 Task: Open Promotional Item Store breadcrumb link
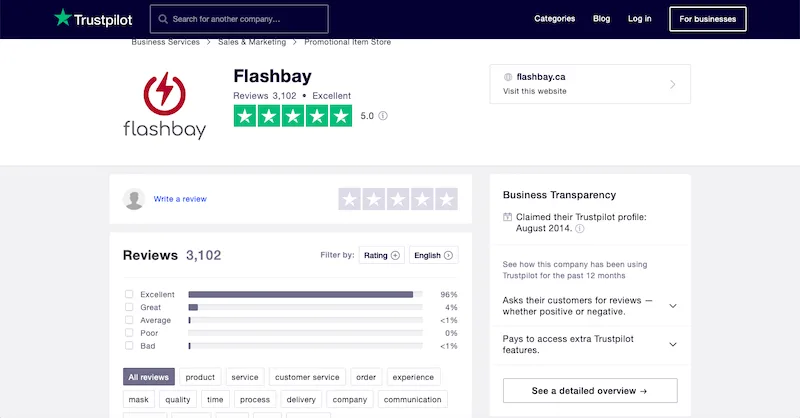tap(347, 42)
